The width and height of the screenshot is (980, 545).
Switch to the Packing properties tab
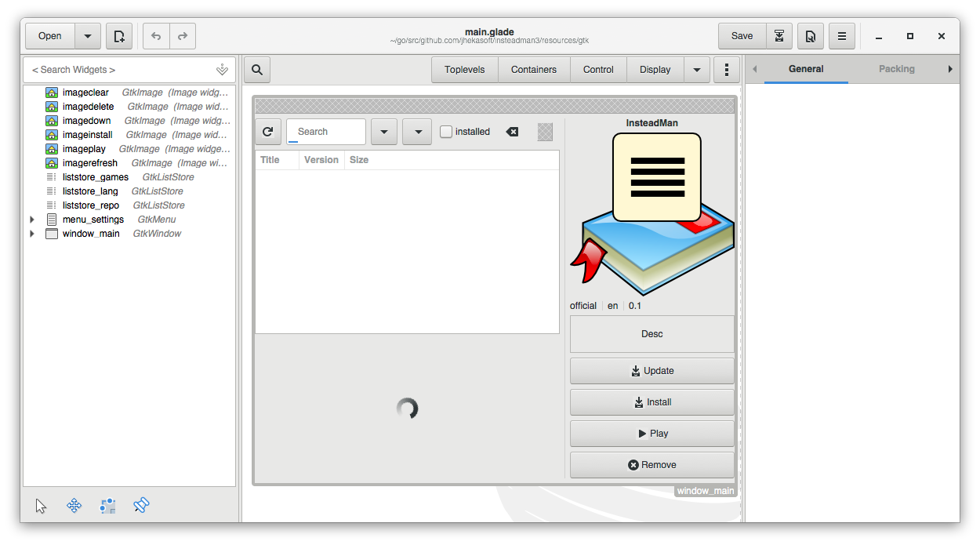(897, 69)
